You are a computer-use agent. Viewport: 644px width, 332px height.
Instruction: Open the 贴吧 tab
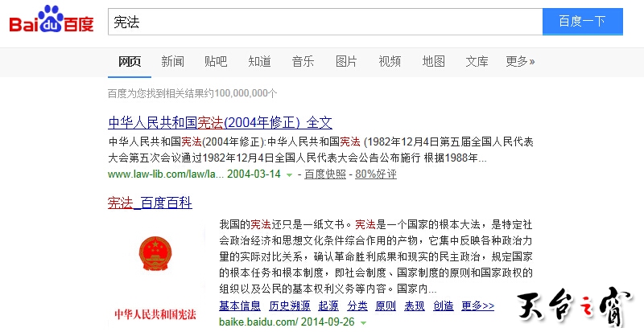pyautogui.click(x=216, y=62)
